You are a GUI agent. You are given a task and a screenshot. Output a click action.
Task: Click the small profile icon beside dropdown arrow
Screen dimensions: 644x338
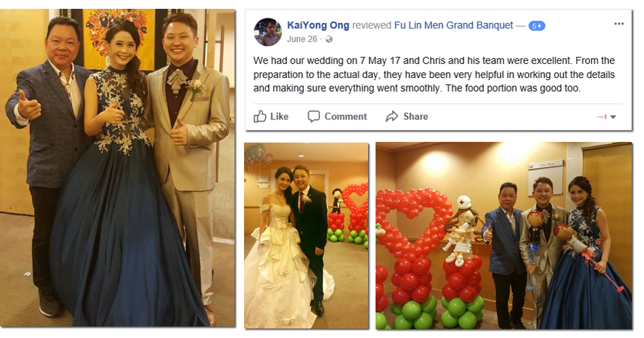tap(602, 117)
